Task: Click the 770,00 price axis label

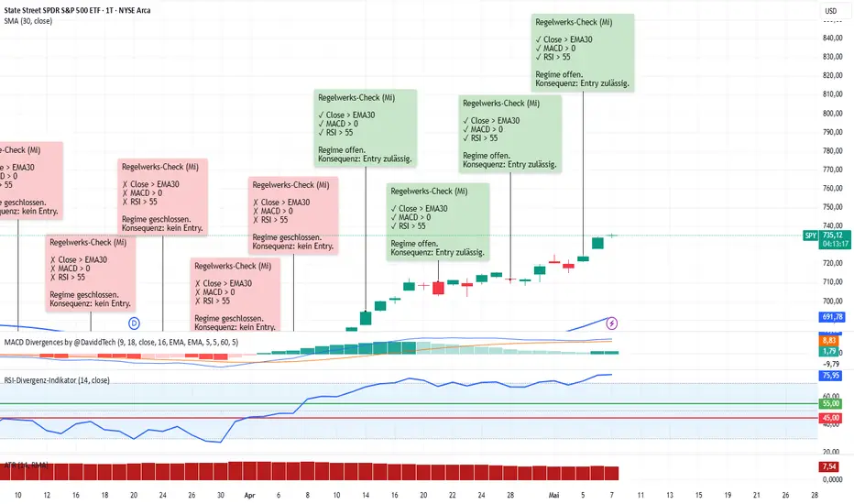Action: (832, 170)
